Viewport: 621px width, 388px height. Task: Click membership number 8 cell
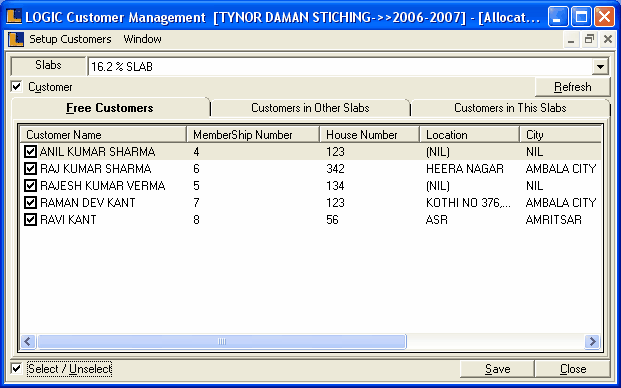196,220
